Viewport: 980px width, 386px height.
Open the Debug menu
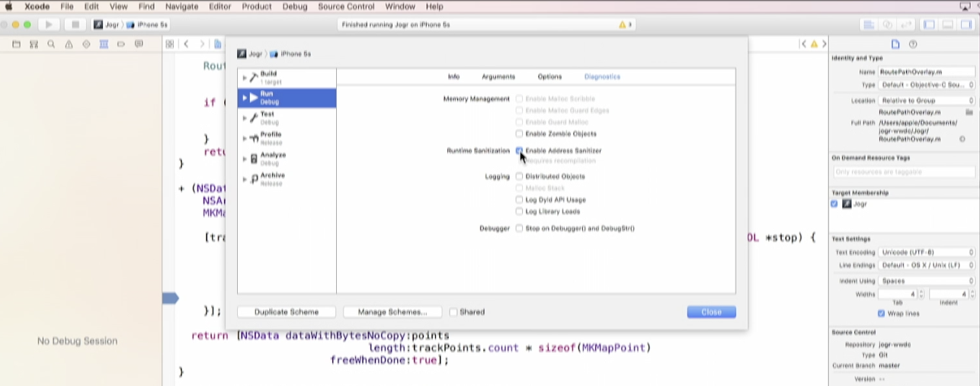click(295, 6)
